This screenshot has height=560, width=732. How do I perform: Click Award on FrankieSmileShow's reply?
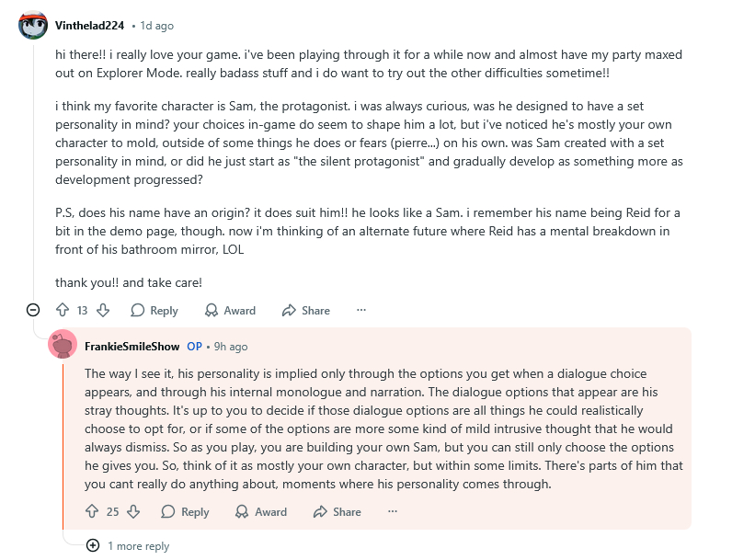[260, 512]
